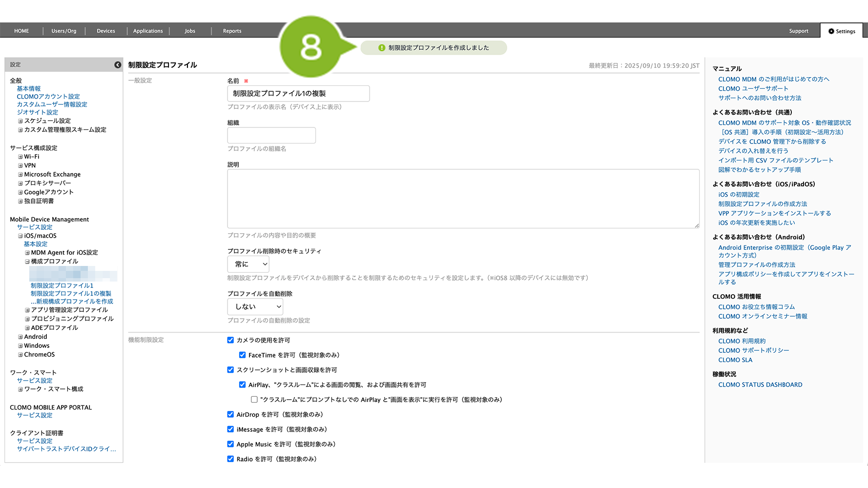Expand the Wi-Fi tree node icon
The height and width of the screenshot is (488, 868).
(x=21, y=157)
